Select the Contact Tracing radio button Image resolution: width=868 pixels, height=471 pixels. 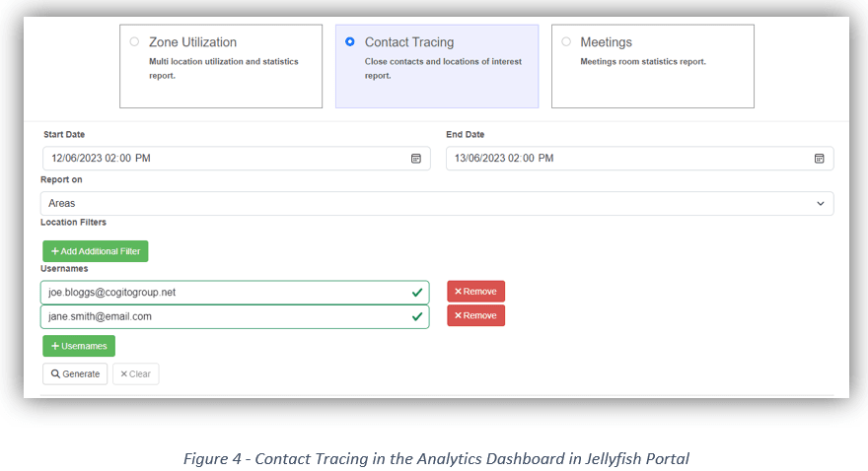click(x=350, y=42)
